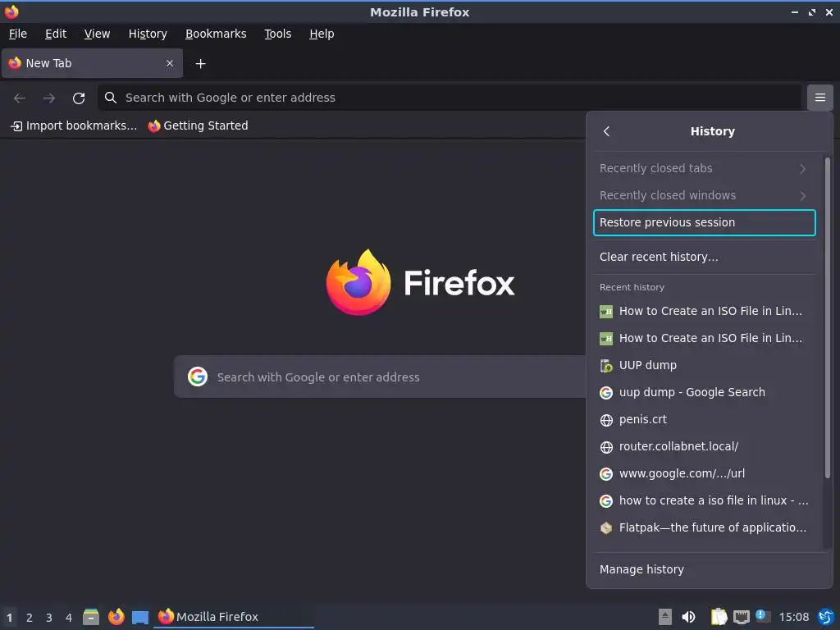Switch to workspace 2

tap(30, 618)
